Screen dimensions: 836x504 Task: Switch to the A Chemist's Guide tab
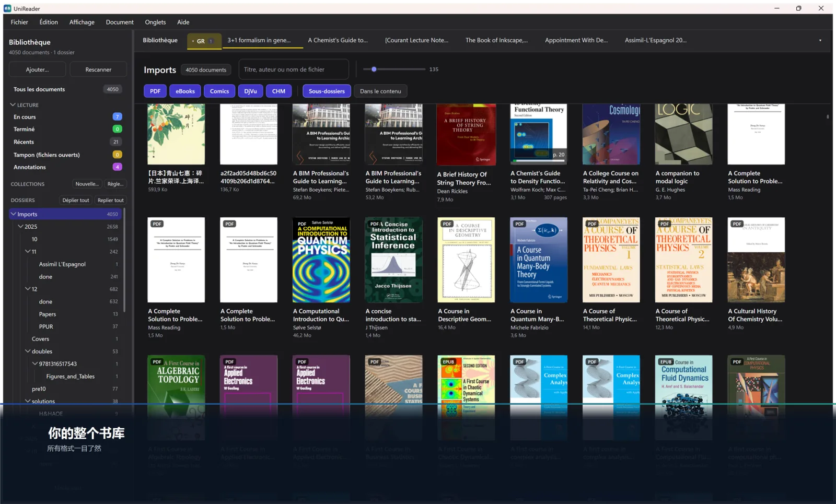click(x=338, y=40)
